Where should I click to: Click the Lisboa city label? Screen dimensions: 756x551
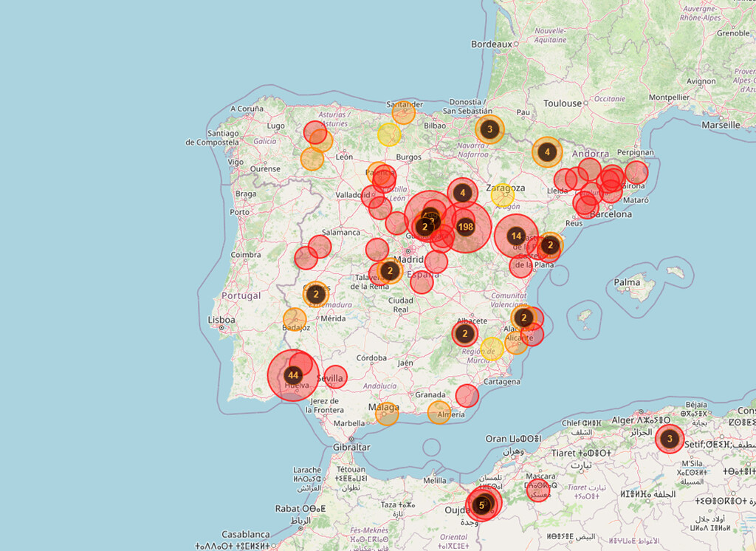(x=221, y=319)
